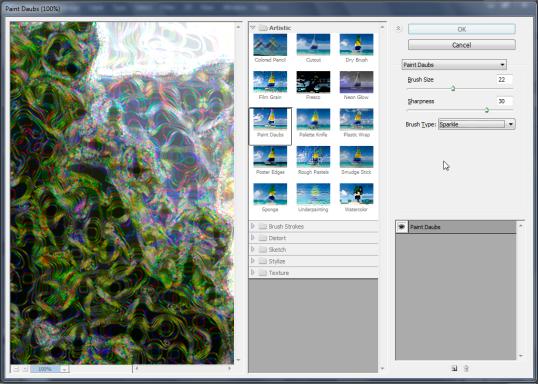This screenshot has height=384, width=538.
Task: Click the Cancel button
Action: pos(462,45)
